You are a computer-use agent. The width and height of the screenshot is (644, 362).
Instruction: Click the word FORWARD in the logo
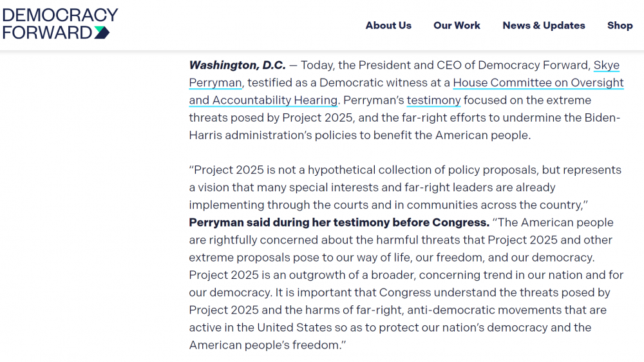click(47, 32)
